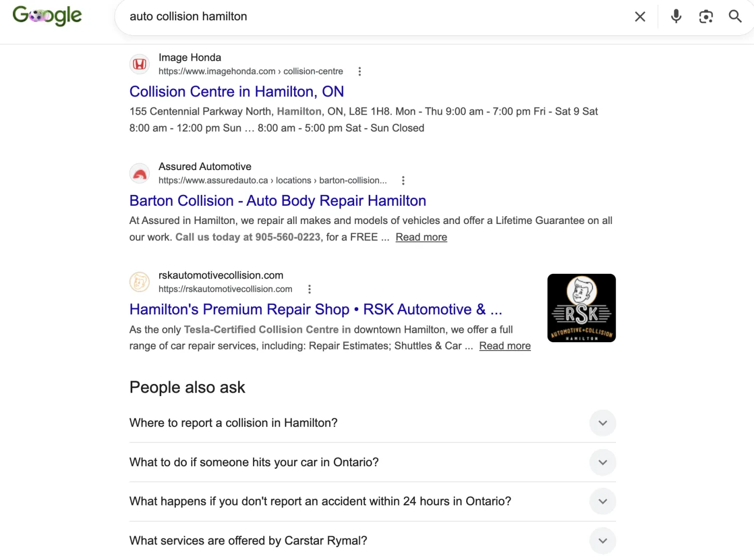The width and height of the screenshot is (754, 560).
Task: Click the Google logo
Action: coord(47,15)
